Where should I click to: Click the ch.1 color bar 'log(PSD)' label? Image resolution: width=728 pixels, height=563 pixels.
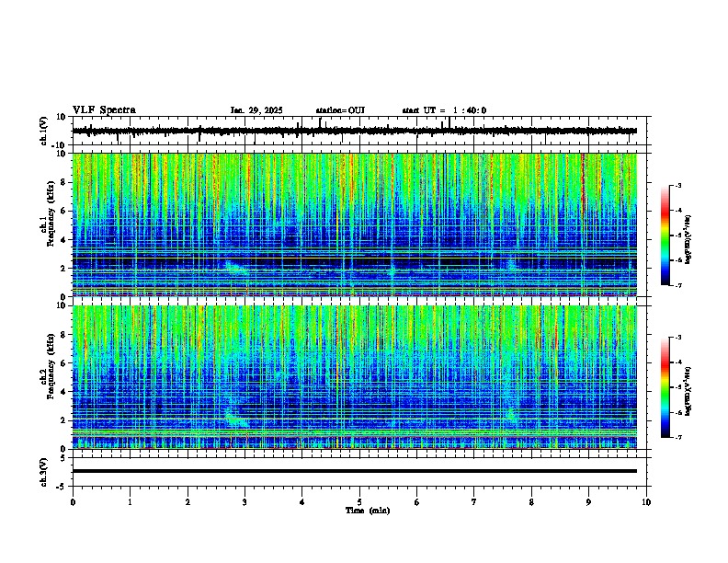(688, 240)
